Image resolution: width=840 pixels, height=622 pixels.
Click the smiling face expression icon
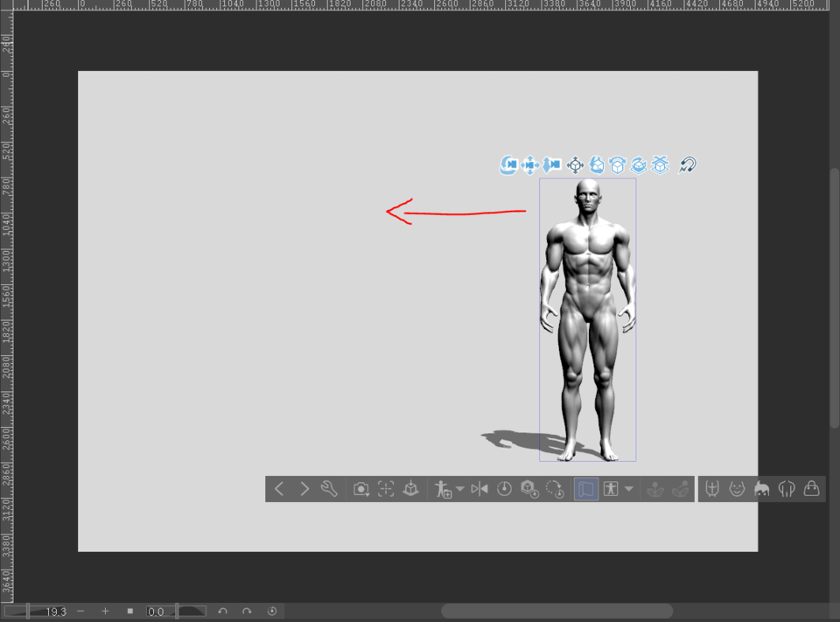(737, 489)
